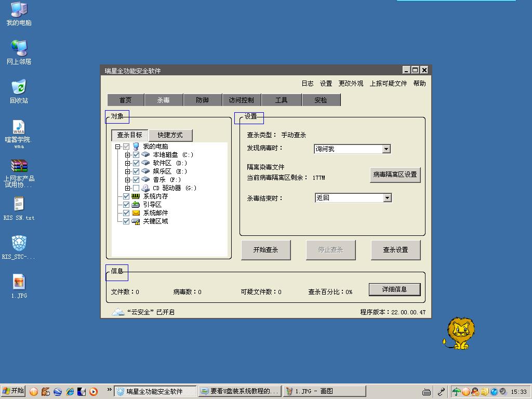Open the 开始 Start menu

[13, 391]
